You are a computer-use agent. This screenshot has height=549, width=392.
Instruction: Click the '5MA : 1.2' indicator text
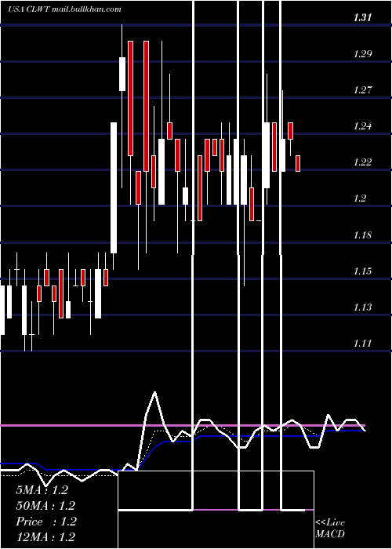[x=42, y=490]
